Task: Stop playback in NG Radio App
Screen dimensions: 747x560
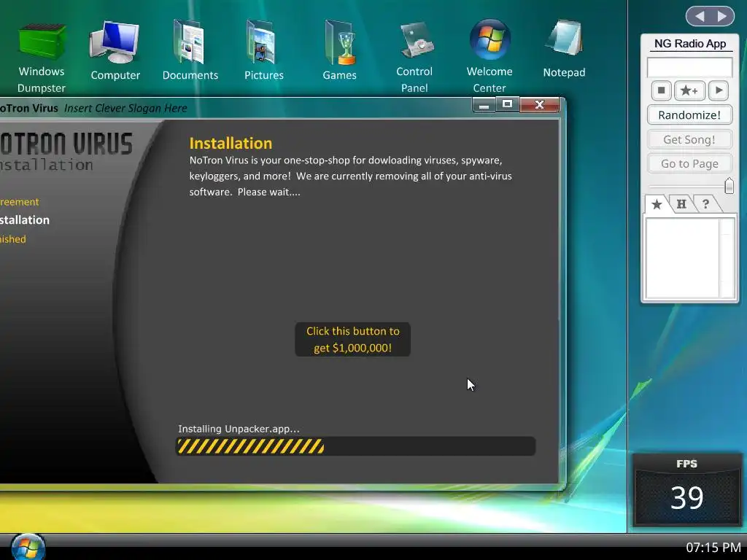Action: (x=661, y=90)
